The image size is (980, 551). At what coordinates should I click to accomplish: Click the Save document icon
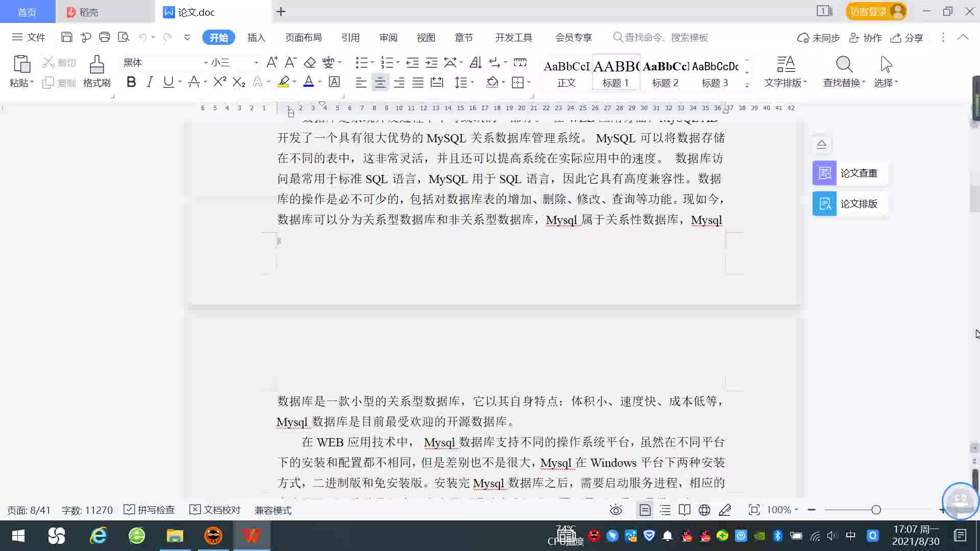pos(66,37)
